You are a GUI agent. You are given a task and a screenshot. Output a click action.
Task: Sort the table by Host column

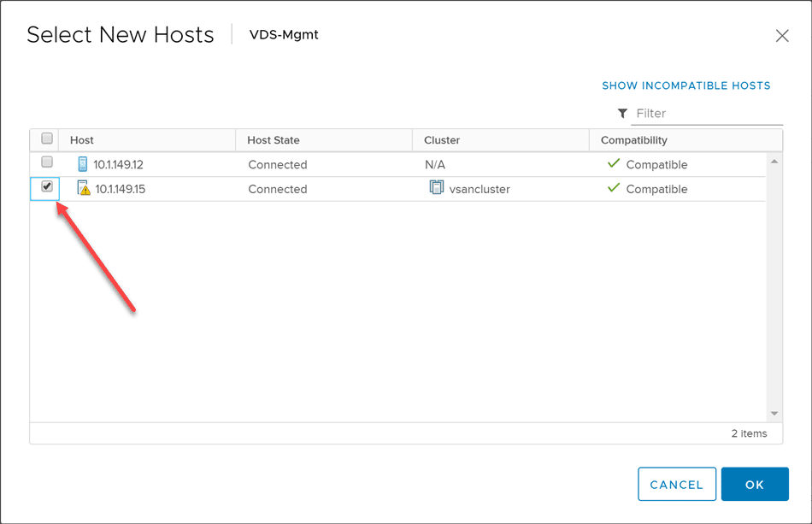click(82, 140)
